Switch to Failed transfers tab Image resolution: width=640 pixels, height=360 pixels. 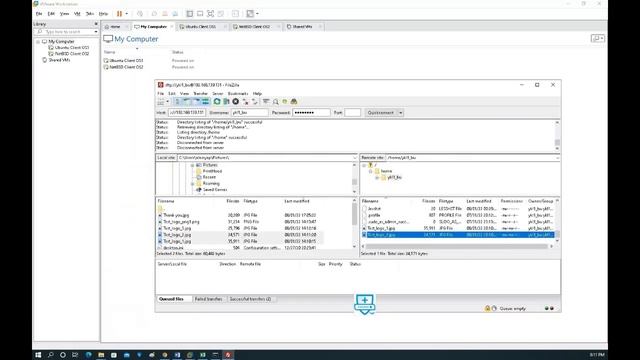pos(209,299)
